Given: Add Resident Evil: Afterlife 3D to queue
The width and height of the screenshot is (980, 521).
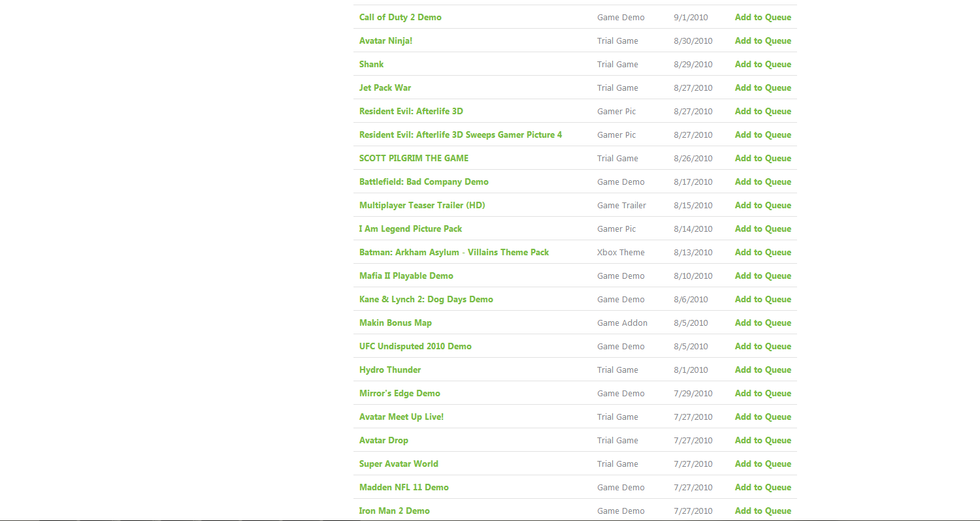Looking at the screenshot, I should [762, 112].
